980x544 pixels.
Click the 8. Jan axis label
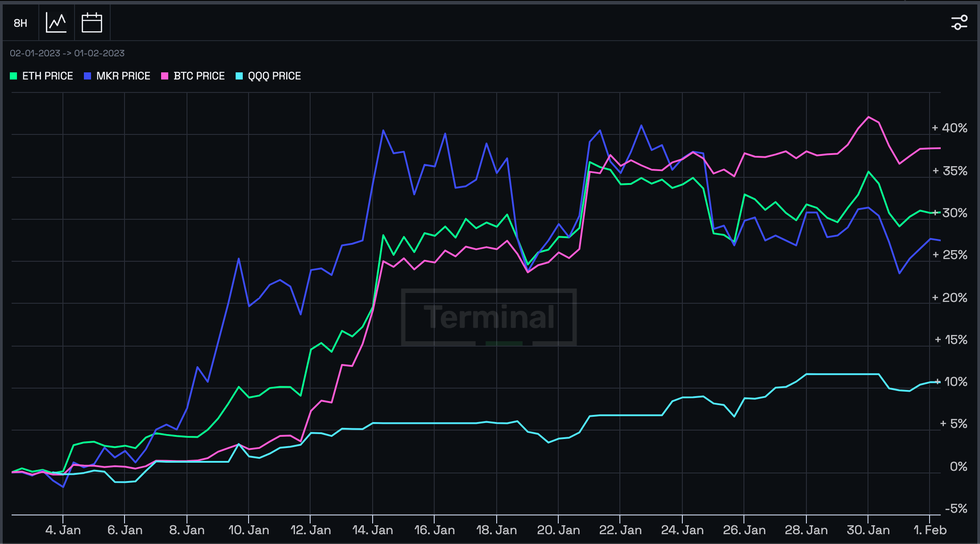coord(187,530)
